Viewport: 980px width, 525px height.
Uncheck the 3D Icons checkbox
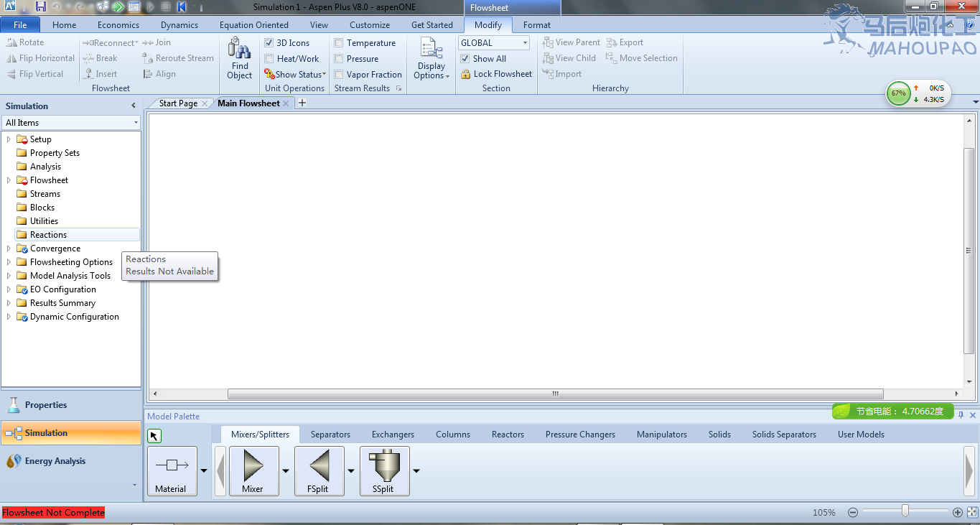269,43
